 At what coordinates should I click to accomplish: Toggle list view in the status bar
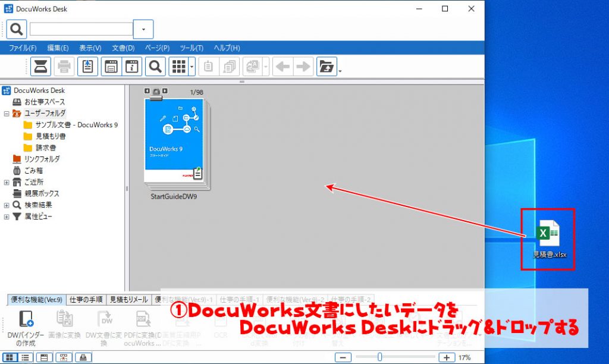pos(26,357)
